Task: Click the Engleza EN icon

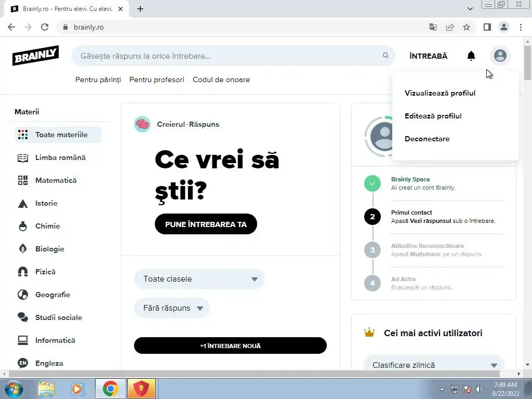Action: pos(23,363)
